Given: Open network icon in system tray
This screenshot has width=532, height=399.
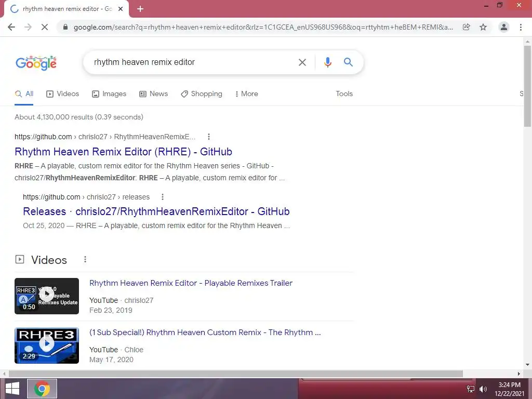Looking at the screenshot, I should click(x=471, y=389).
